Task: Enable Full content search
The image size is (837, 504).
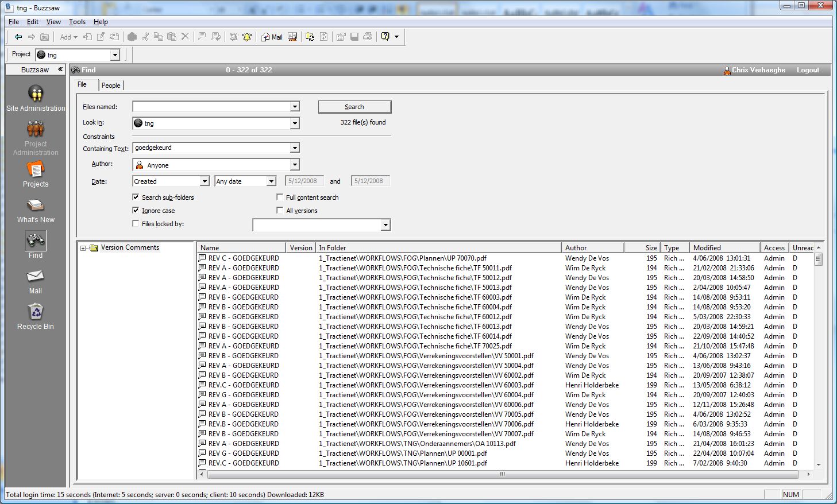Action: point(280,197)
